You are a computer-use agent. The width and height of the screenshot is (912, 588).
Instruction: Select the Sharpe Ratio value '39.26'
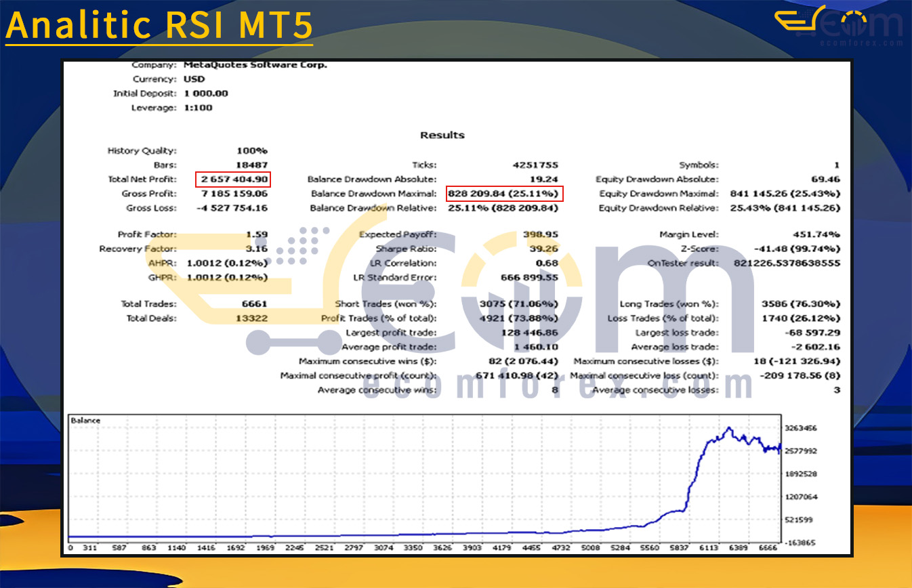(x=545, y=249)
